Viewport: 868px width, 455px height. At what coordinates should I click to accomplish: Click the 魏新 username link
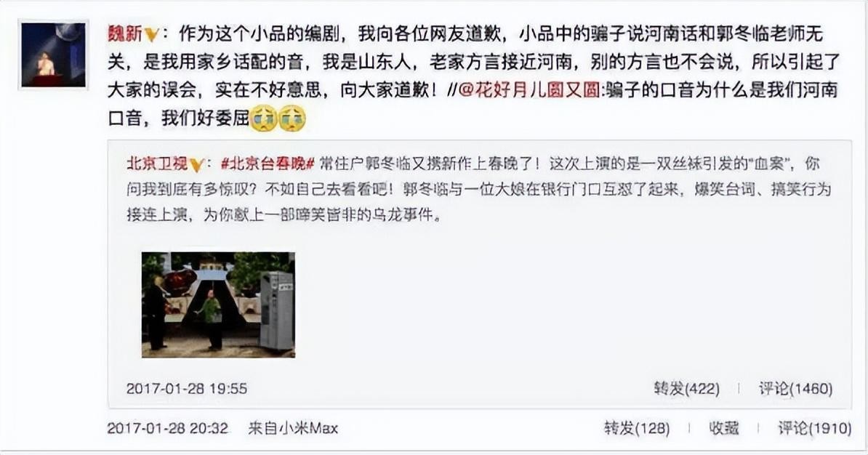125,34
